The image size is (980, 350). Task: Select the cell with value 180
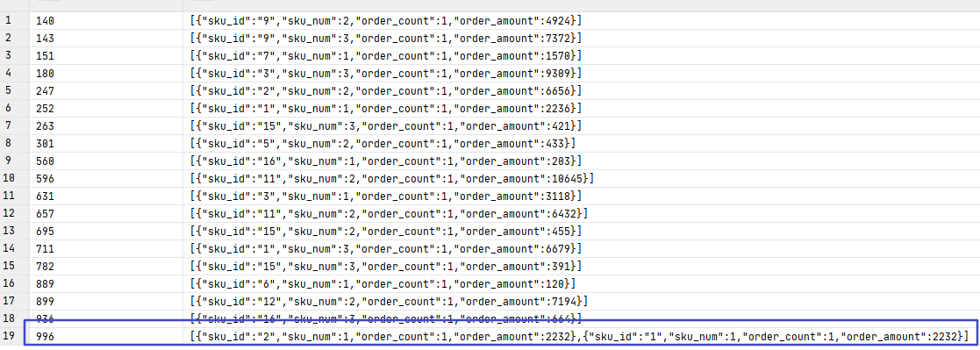(x=105, y=73)
